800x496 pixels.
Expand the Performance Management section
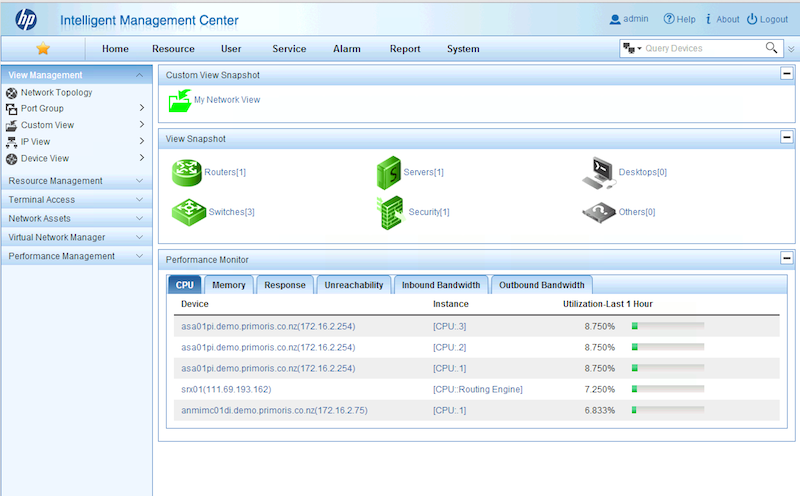(x=139, y=256)
